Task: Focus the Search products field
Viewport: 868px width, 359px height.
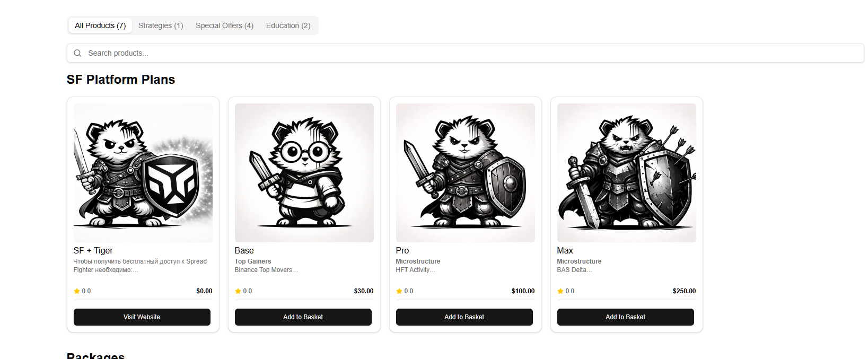Action: click(x=466, y=53)
